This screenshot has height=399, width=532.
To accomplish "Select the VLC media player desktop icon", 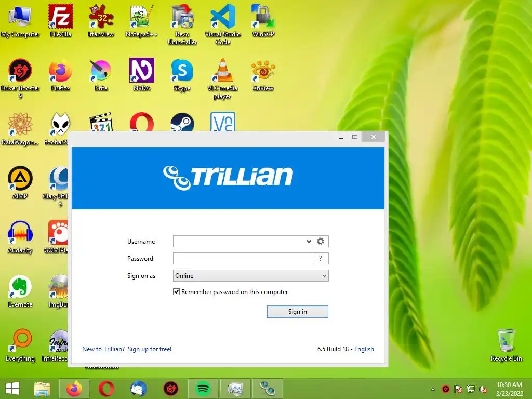I will coord(222,79).
